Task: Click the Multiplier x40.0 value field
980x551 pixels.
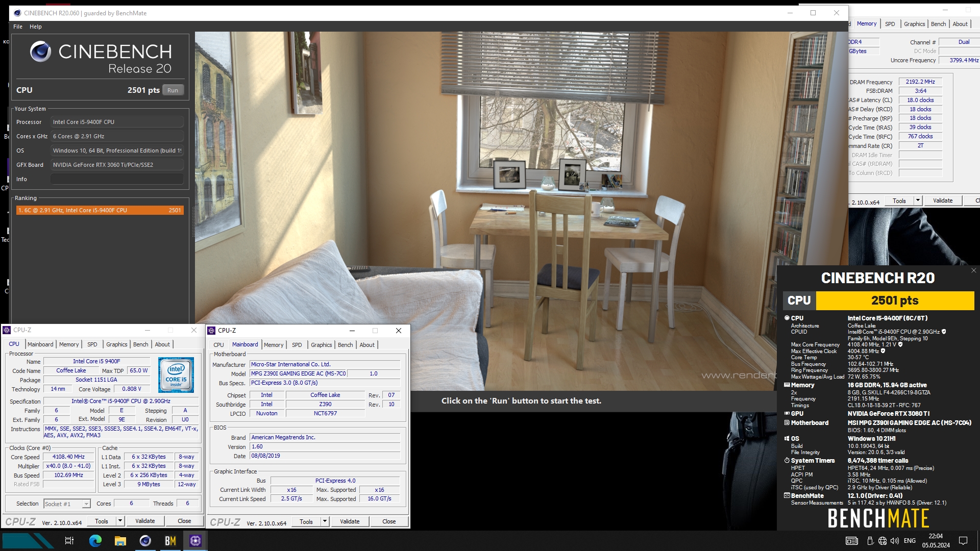Action: [x=68, y=466]
